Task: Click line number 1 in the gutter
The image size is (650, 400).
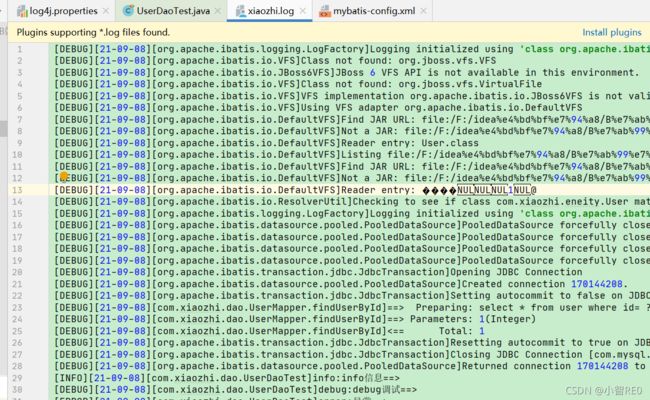Action: (19, 49)
